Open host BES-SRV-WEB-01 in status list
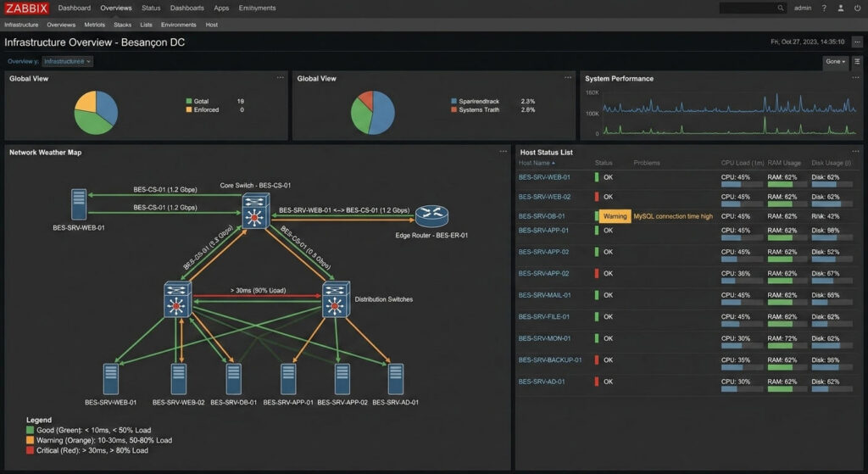868x474 pixels. point(544,177)
